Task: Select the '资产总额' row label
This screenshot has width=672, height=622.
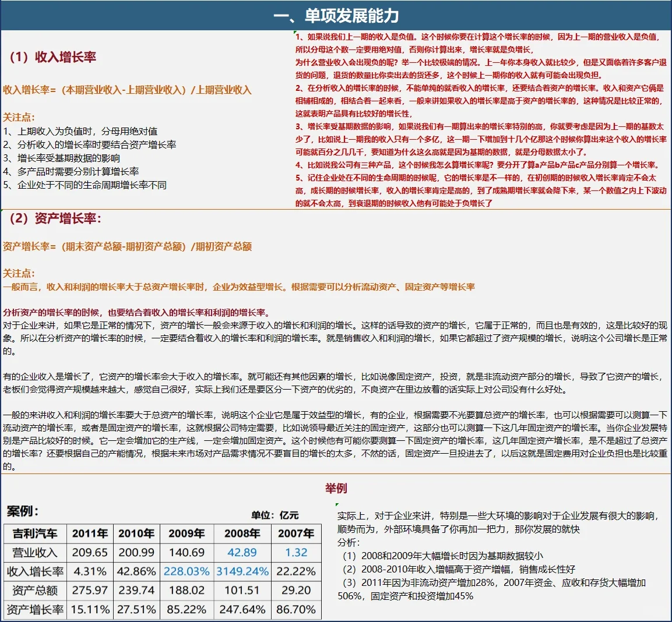Action: [35, 591]
